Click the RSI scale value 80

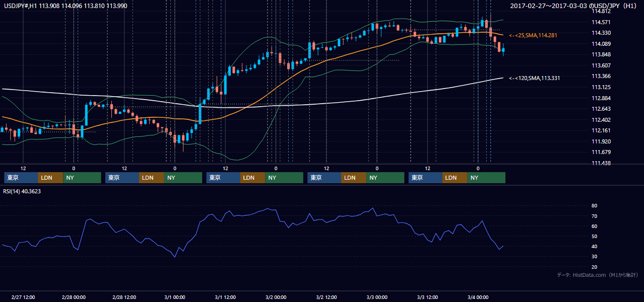pyautogui.click(x=594, y=206)
